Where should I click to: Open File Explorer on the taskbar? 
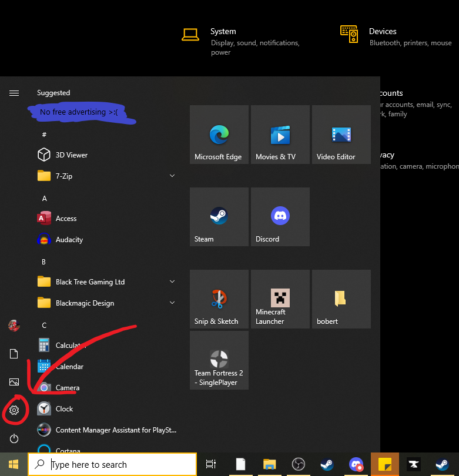tap(269, 464)
